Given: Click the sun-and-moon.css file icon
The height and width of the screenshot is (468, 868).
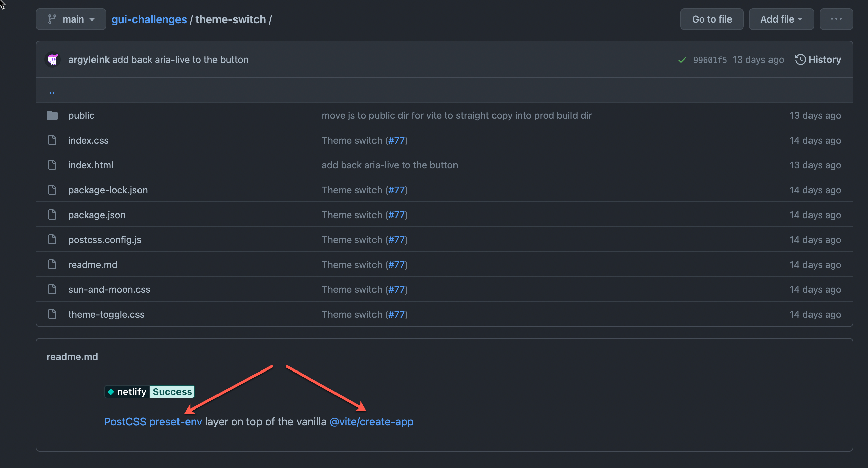Looking at the screenshot, I should tap(52, 289).
